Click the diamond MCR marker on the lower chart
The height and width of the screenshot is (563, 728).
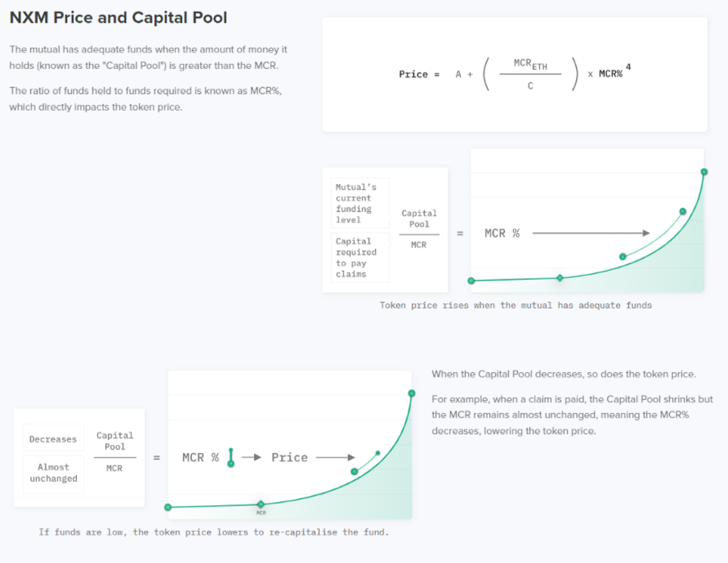tap(261, 504)
